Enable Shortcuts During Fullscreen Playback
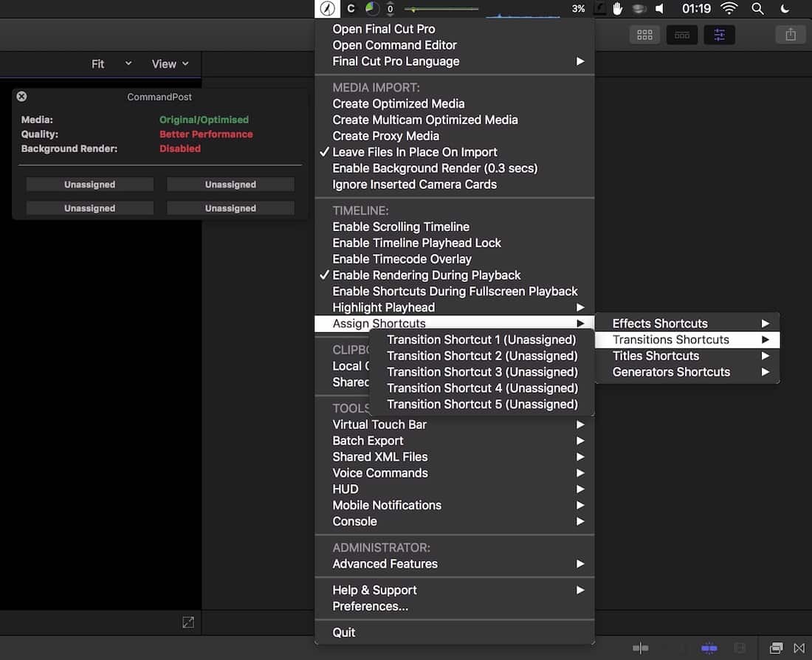 tap(455, 291)
